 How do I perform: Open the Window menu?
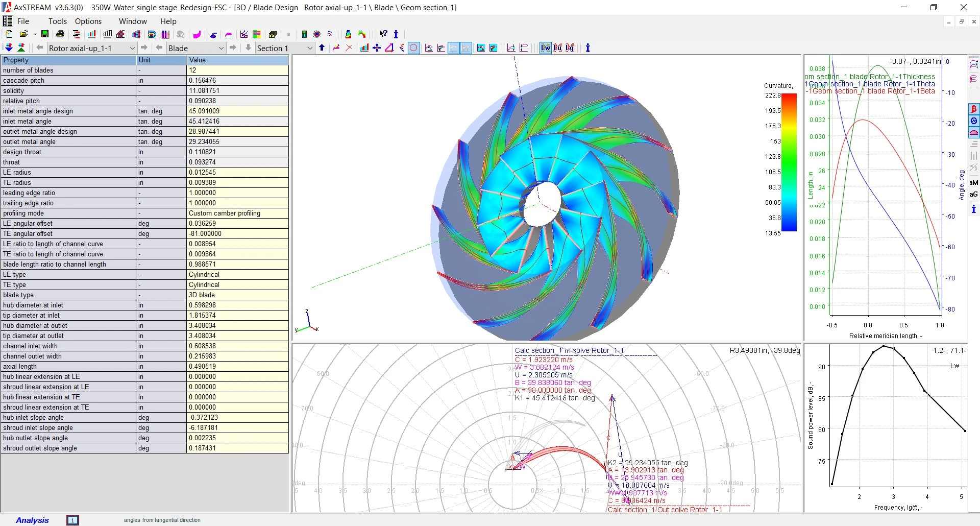click(133, 21)
